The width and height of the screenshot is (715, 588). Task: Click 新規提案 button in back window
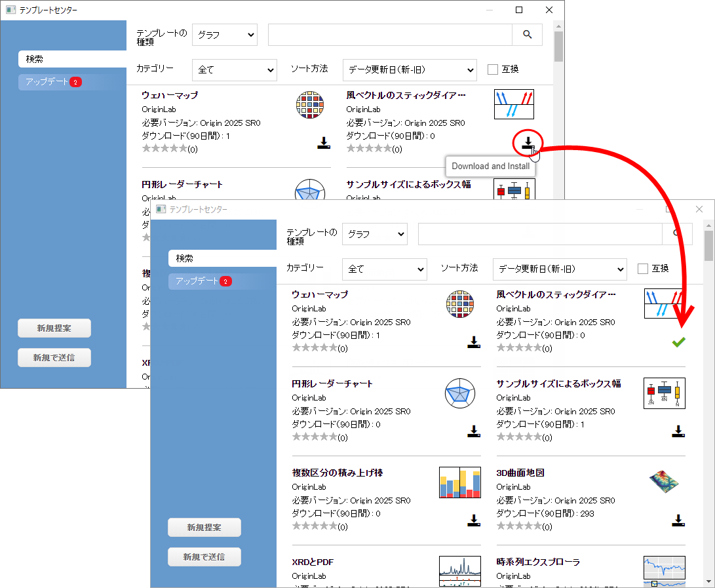54,328
